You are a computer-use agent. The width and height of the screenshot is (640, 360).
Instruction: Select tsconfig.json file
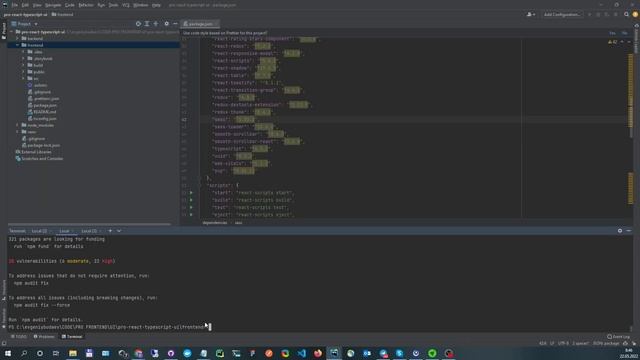(45, 118)
